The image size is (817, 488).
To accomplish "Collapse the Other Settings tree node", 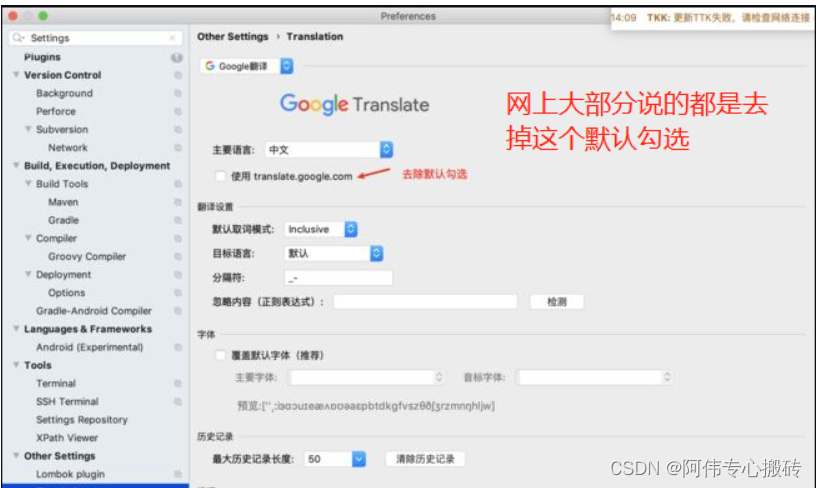I will 16,456.
